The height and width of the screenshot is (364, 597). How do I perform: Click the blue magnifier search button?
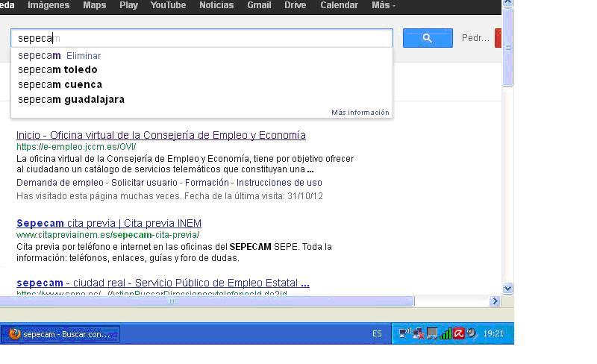pyautogui.click(x=428, y=38)
